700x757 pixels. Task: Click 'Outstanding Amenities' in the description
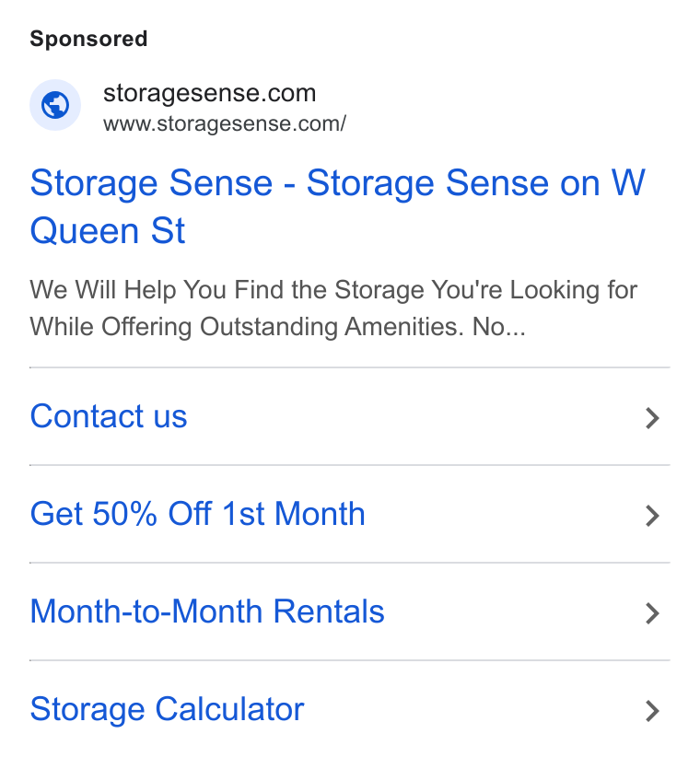pyautogui.click(x=332, y=327)
